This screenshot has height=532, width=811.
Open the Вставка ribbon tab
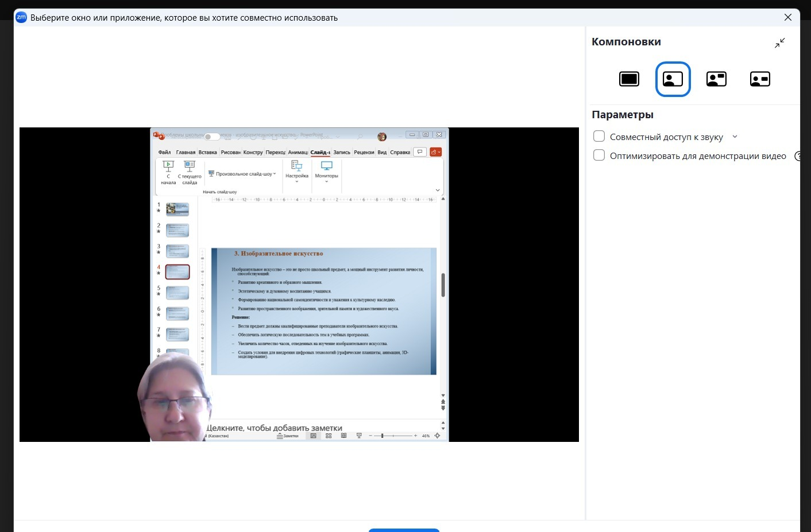tap(207, 153)
